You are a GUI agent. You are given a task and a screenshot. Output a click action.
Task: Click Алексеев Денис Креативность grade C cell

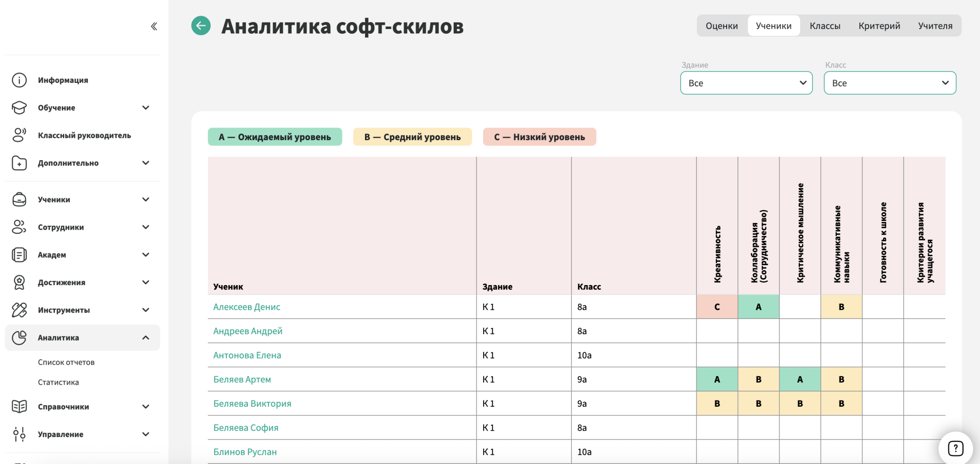717,307
